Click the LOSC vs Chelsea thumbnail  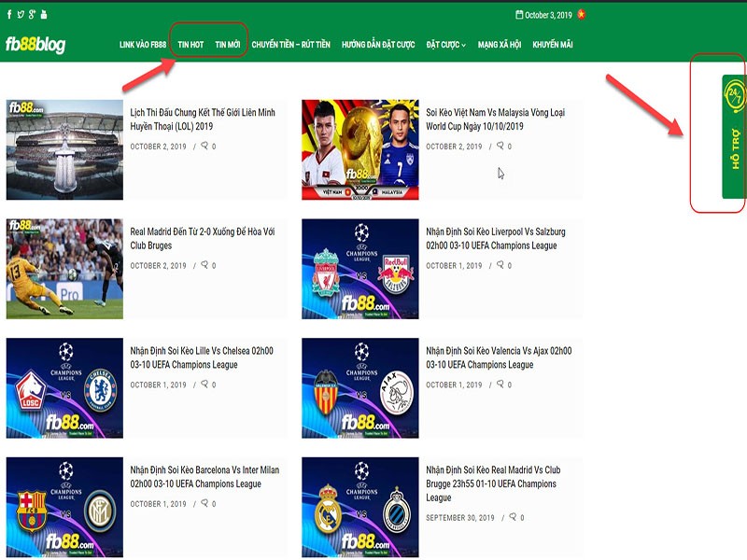click(64, 388)
